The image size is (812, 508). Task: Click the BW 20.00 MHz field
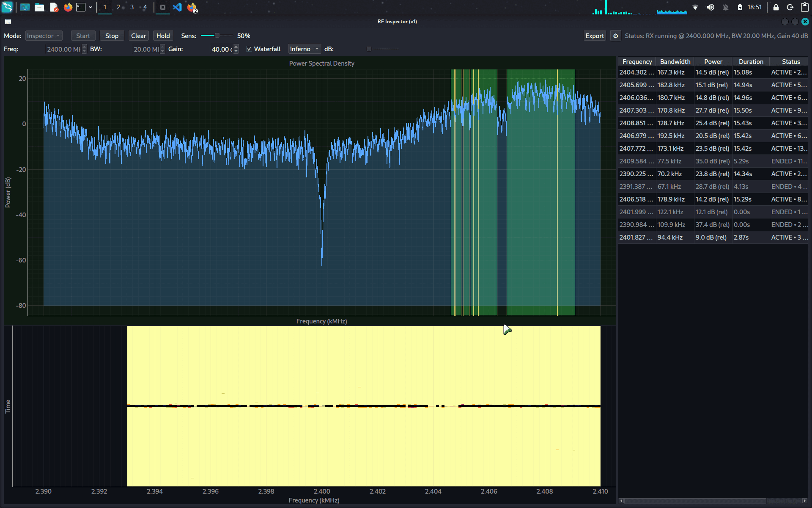point(146,49)
